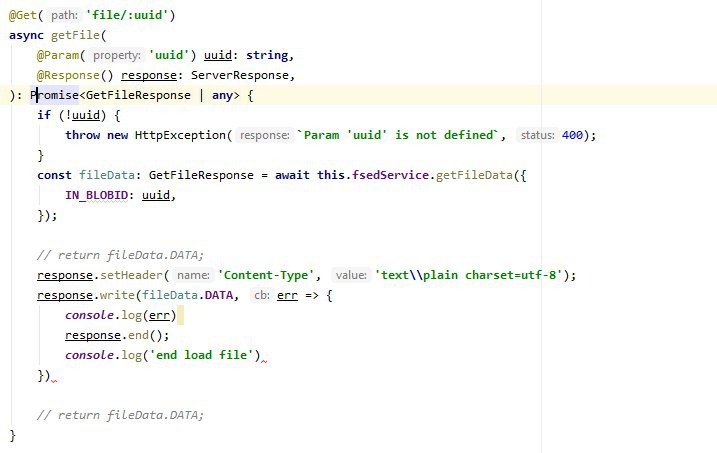This screenshot has height=453, width=717.
Task: Click the IN_BLOBID key
Action: coord(96,195)
